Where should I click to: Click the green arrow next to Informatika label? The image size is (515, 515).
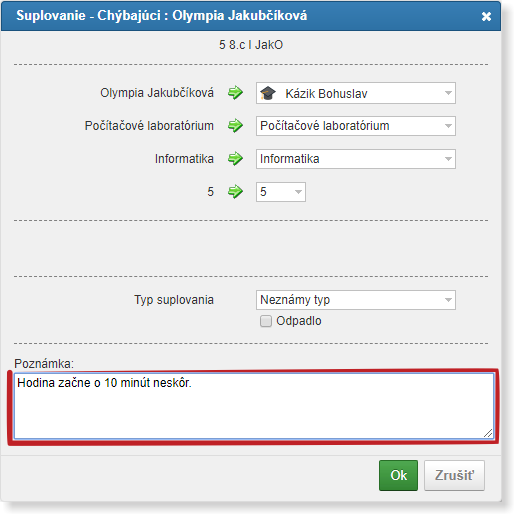(x=235, y=159)
